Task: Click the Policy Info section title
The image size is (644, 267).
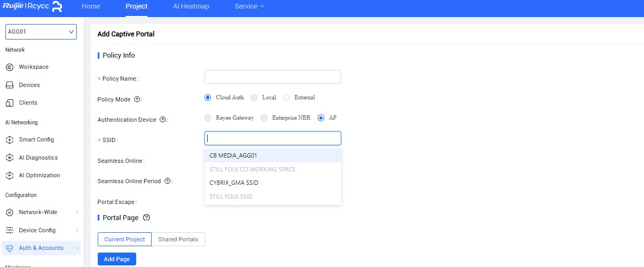Action: point(119,55)
